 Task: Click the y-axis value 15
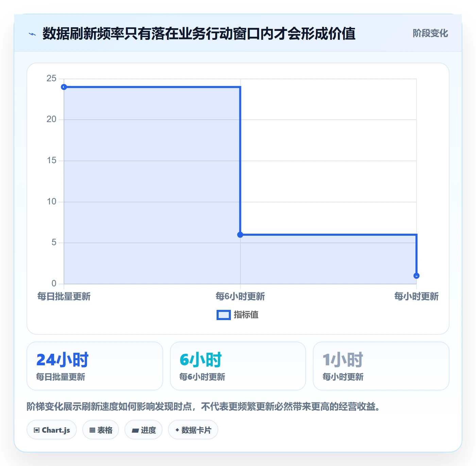[51, 161]
